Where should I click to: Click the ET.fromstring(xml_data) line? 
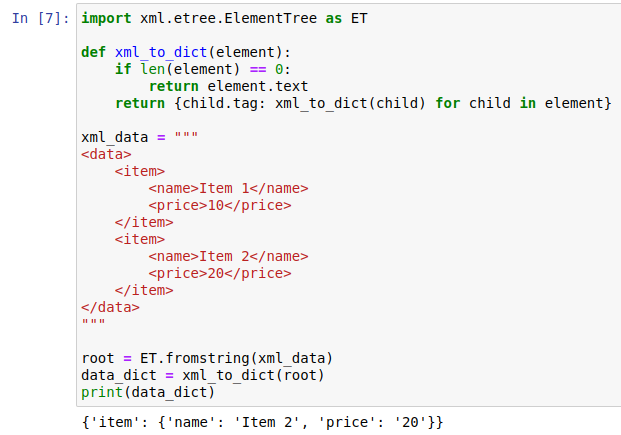pos(206,359)
